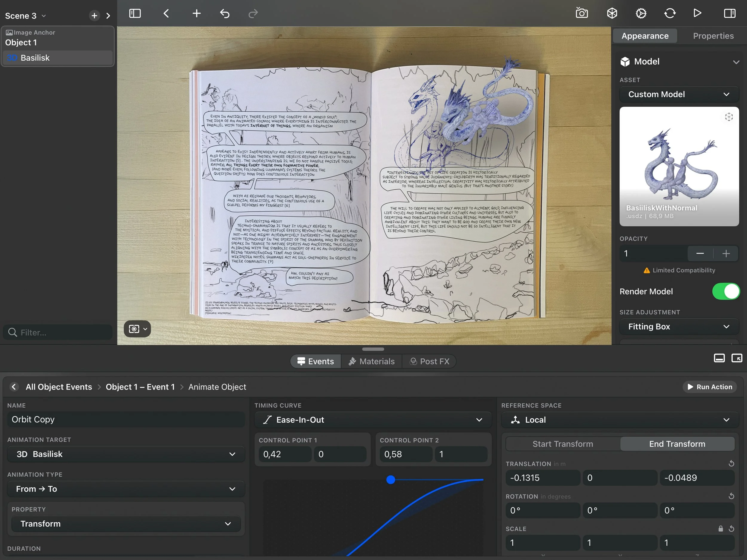Image resolution: width=747 pixels, height=560 pixels.
Task: Click the blue timing curve control point handle
Action: click(391, 480)
